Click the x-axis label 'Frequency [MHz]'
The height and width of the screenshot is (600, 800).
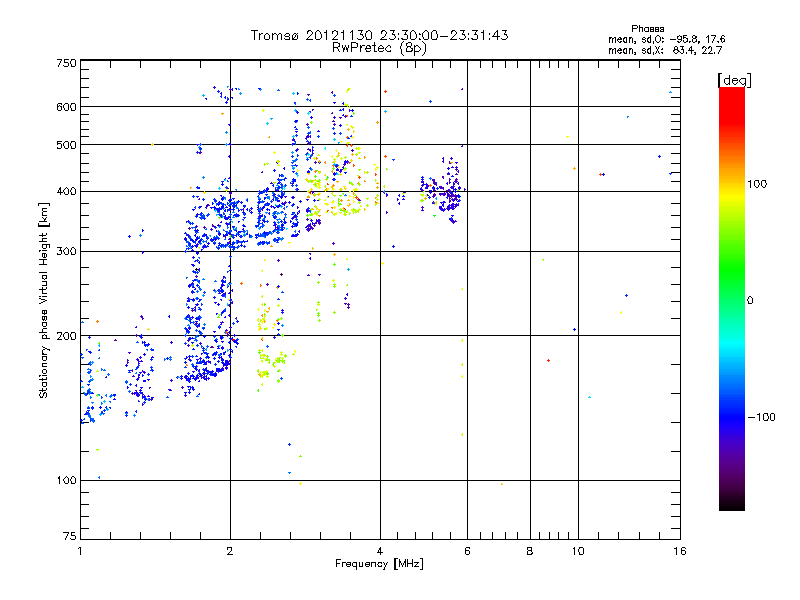(x=379, y=564)
